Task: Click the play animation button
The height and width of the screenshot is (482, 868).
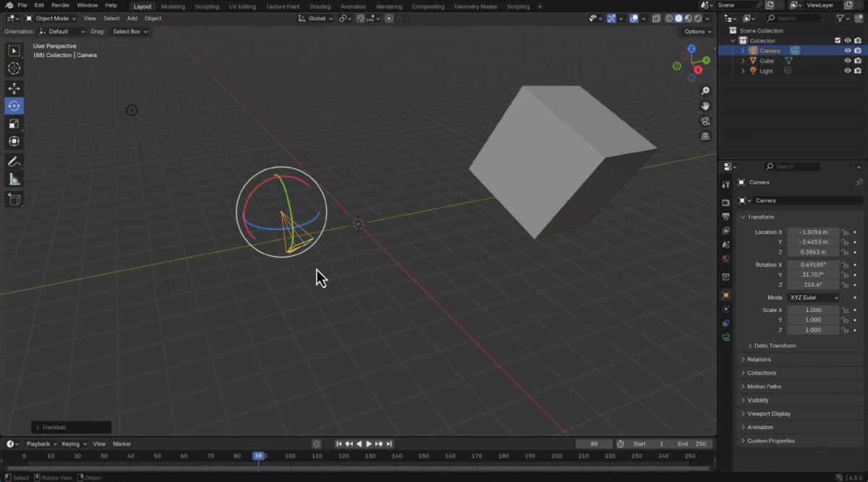Action: tap(369, 444)
